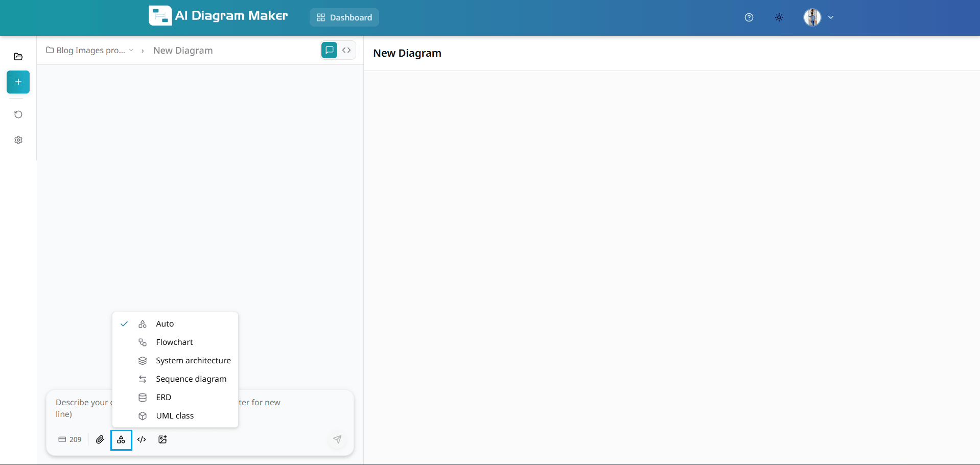Image resolution: width=980 pixels, height=465 pixels.
Task: Expand the Blog Images project breadcrumb dropdown
Action: point(131,50)
